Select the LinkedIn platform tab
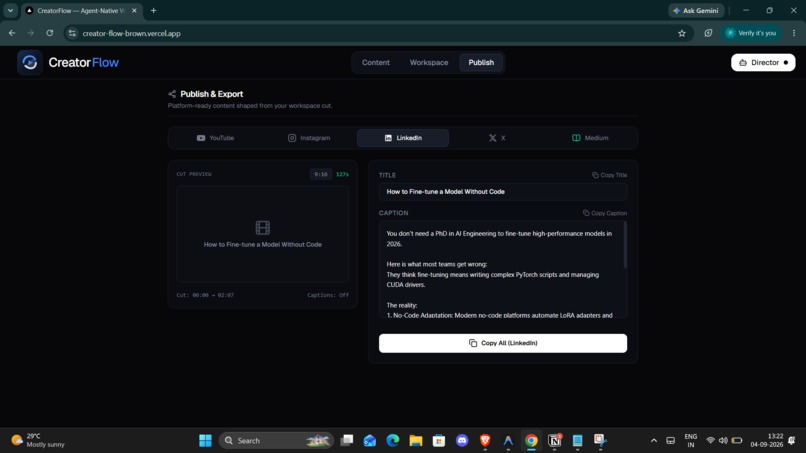 [x=403, y=138]
